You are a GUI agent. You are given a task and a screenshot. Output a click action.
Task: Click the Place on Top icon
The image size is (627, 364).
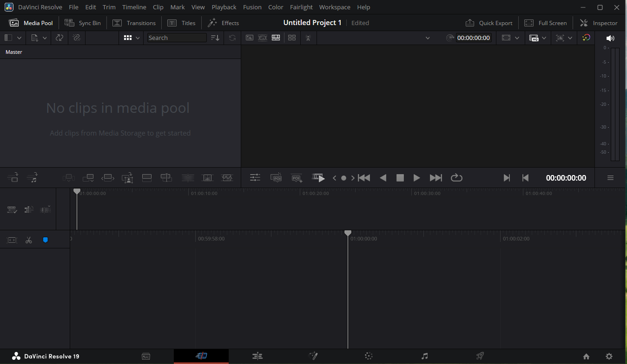pos(147,177)
